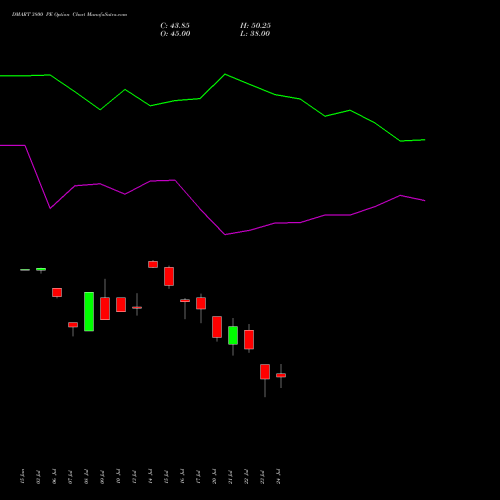Click the low value "L: 38.00"
The image size is (500, 500).
[255, 34]
